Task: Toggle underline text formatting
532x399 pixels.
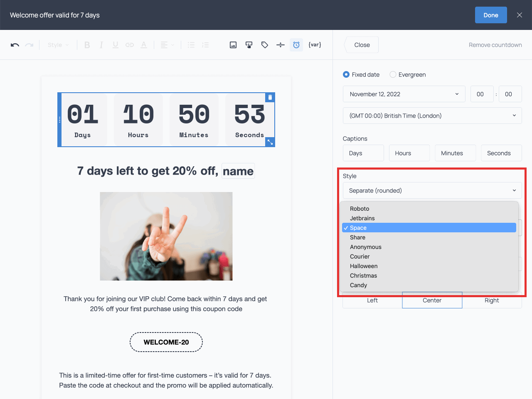Action: click(x=115, y=45)
